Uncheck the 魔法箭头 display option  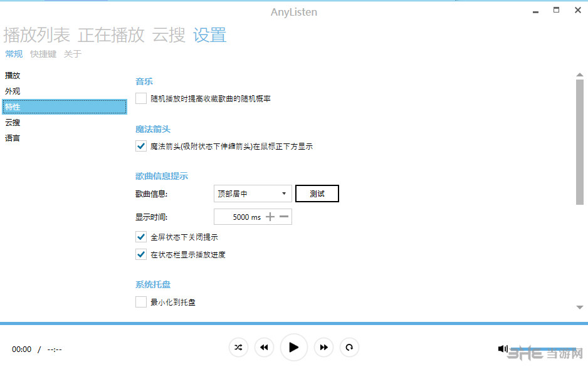pos(141,146)
